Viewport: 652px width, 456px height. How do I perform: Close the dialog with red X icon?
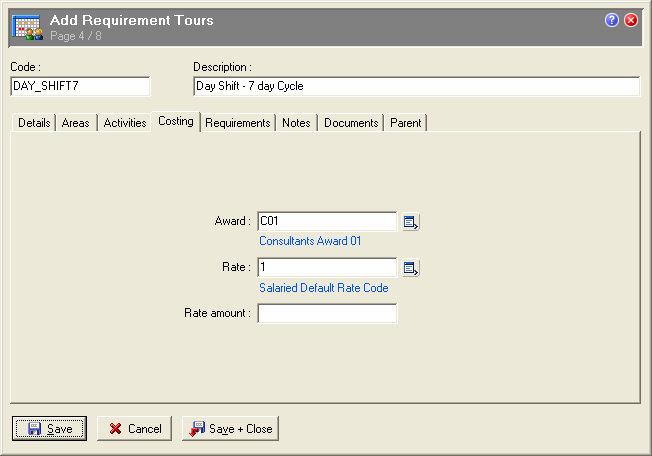click(x=631, y=20)
